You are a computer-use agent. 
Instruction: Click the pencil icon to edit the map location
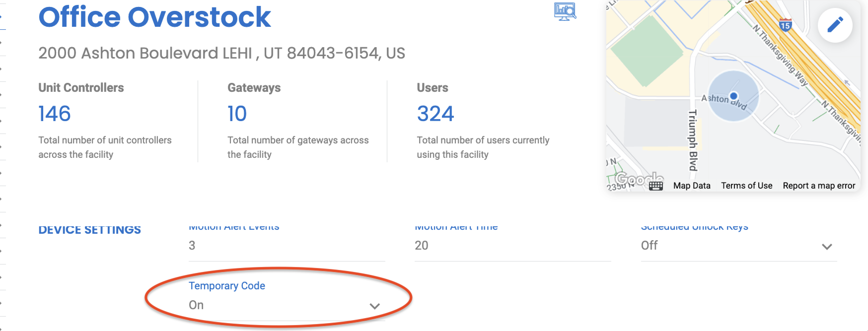tap(835, 25)
